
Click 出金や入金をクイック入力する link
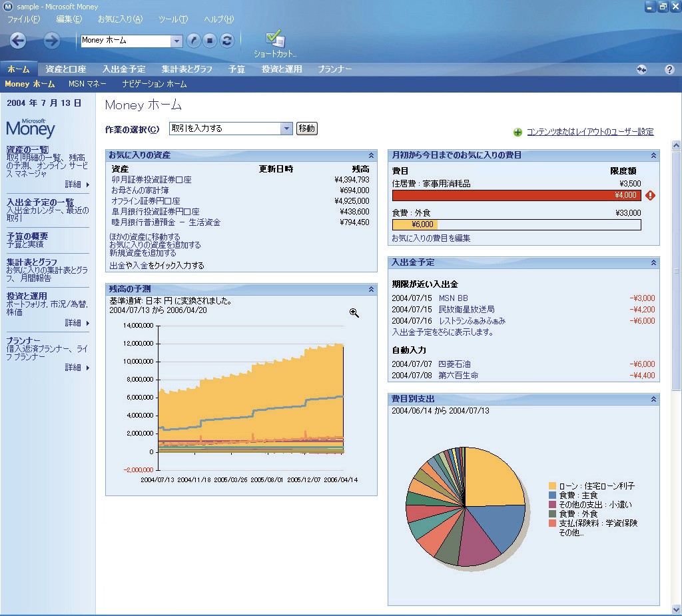click(157, 265)
